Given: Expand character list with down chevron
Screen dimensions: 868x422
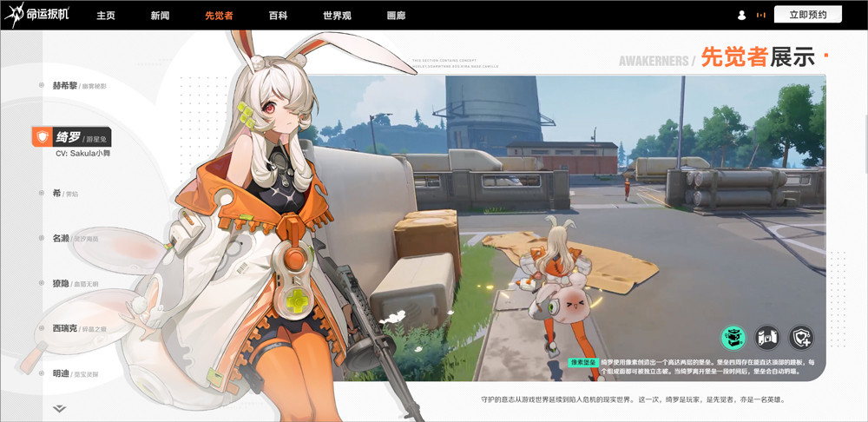Looking at the screenshot, I should pyautogui.click(x=59, y=409).
